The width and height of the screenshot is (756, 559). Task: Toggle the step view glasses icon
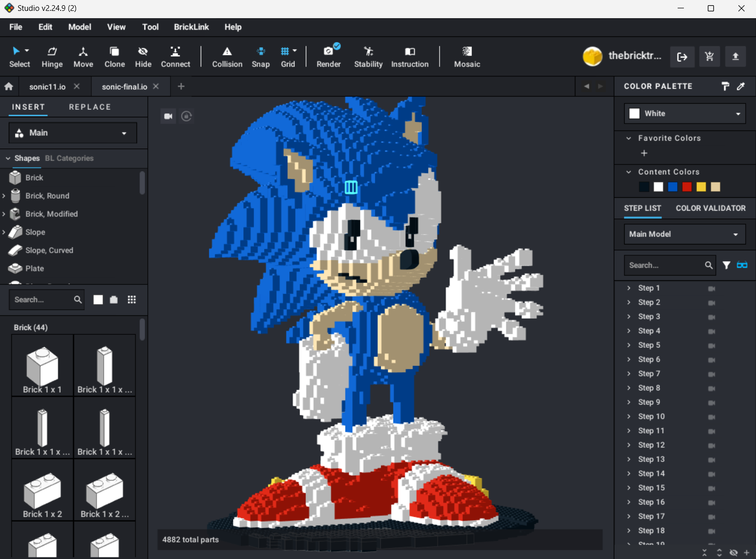[742, 265]
